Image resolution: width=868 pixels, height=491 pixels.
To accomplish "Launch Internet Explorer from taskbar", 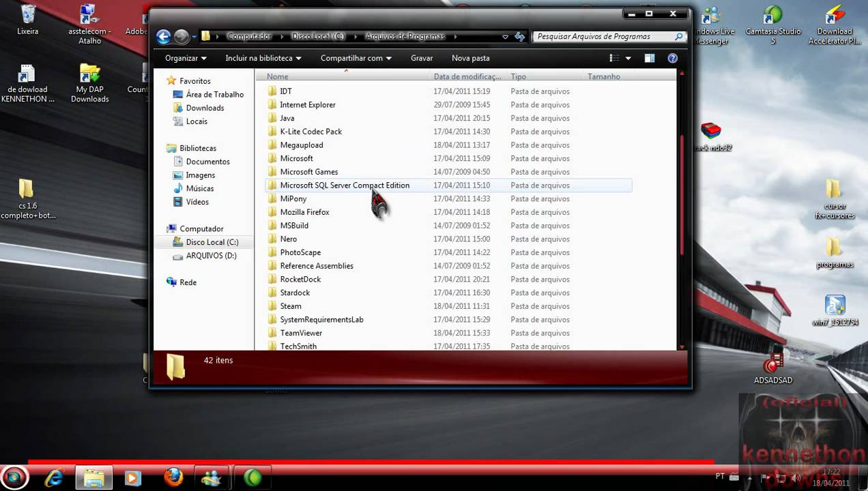I will click(54, 479).
